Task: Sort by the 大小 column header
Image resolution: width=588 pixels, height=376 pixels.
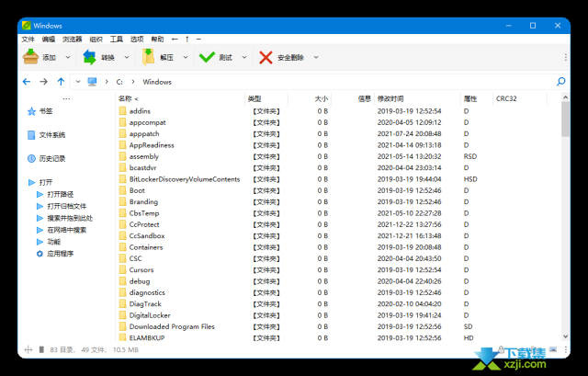Action: (x=310, y=98)
